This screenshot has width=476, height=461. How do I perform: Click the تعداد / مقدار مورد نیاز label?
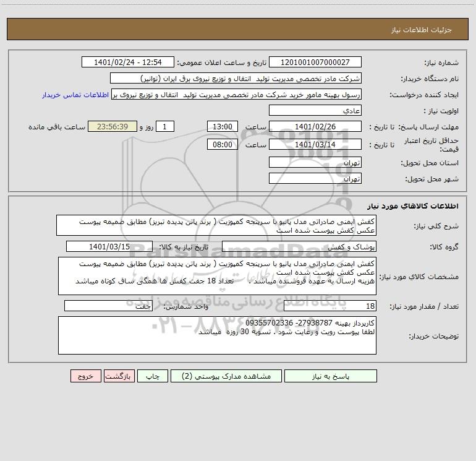(424, 307)
